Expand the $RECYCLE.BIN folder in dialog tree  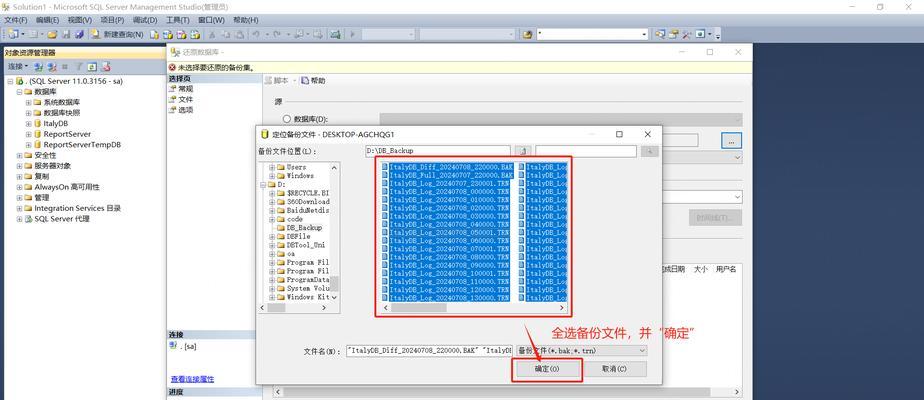272,193
